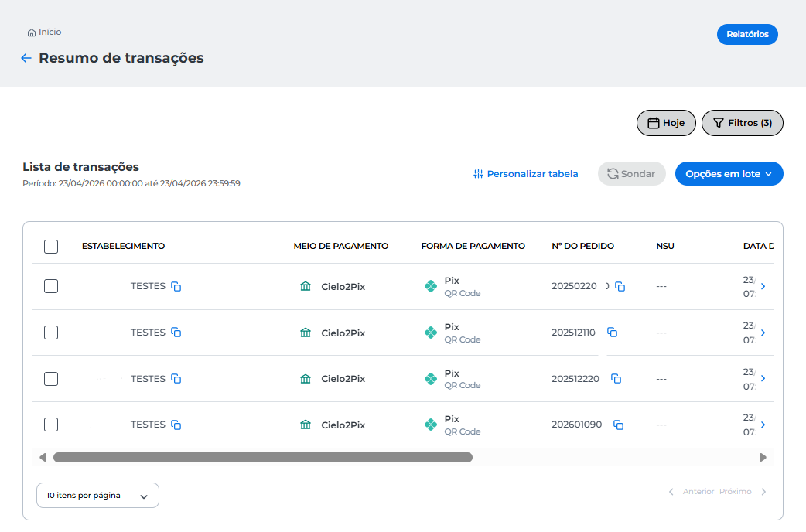This screenshot has height=532, width=806.
Task: Click the home icon next to Início
Action: pyautogui.click(x=32, y=32)
